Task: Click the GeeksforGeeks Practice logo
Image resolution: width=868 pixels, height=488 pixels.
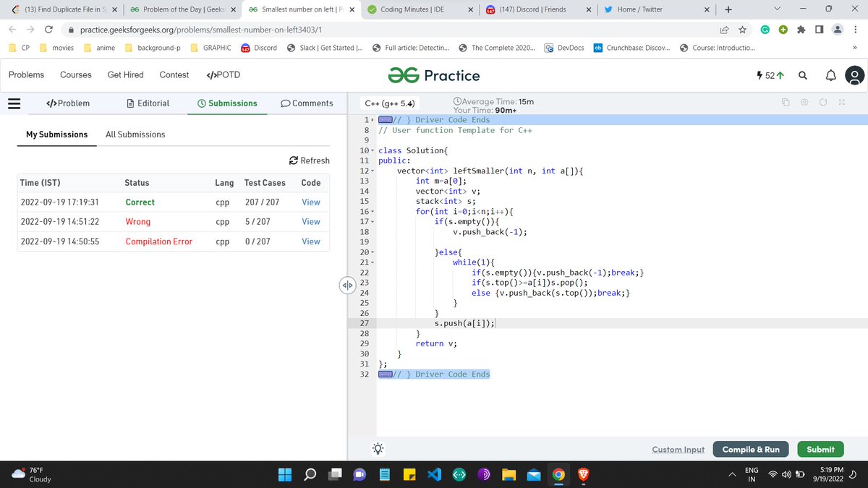Action: coord(434,75)
